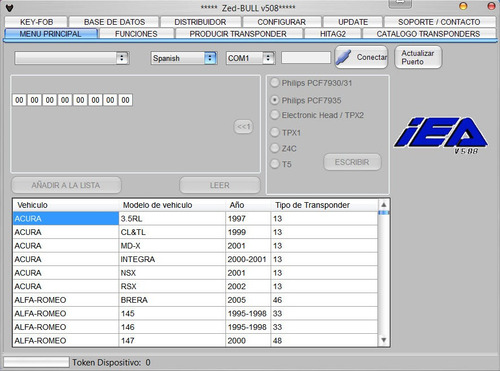This screenshot has width=500, height=371.
Task: Click scroll down arrow of vehicle list
Action: pyautogui.click(x=384, y=340)
